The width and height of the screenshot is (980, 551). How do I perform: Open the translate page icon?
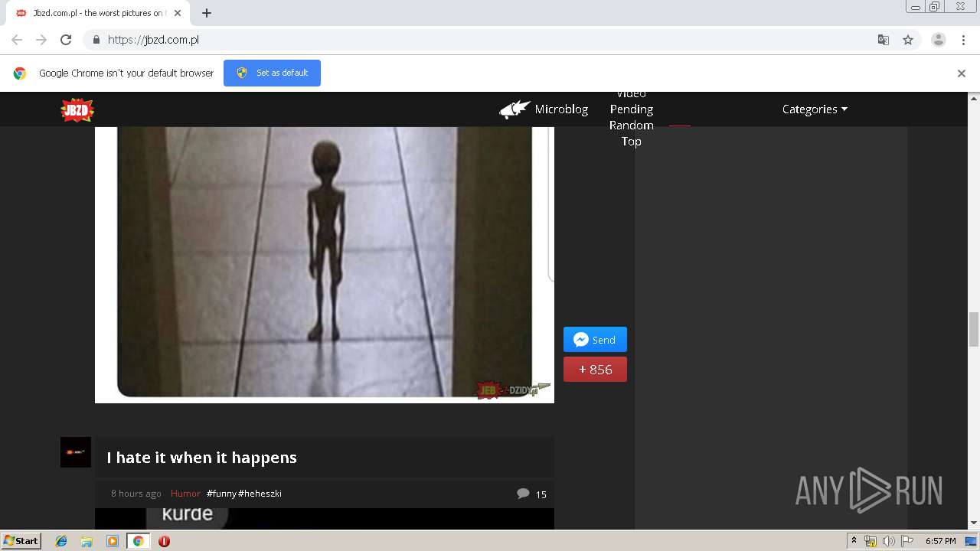click(883, 40)
